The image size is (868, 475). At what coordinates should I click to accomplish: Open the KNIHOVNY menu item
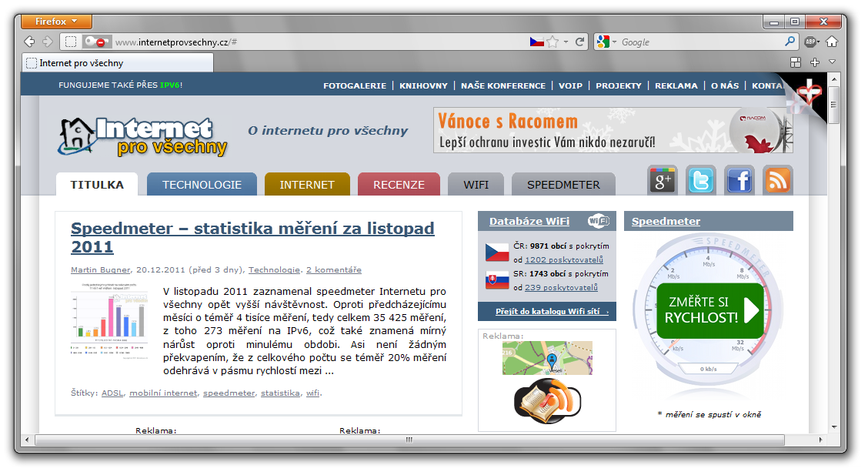(423, 85)
